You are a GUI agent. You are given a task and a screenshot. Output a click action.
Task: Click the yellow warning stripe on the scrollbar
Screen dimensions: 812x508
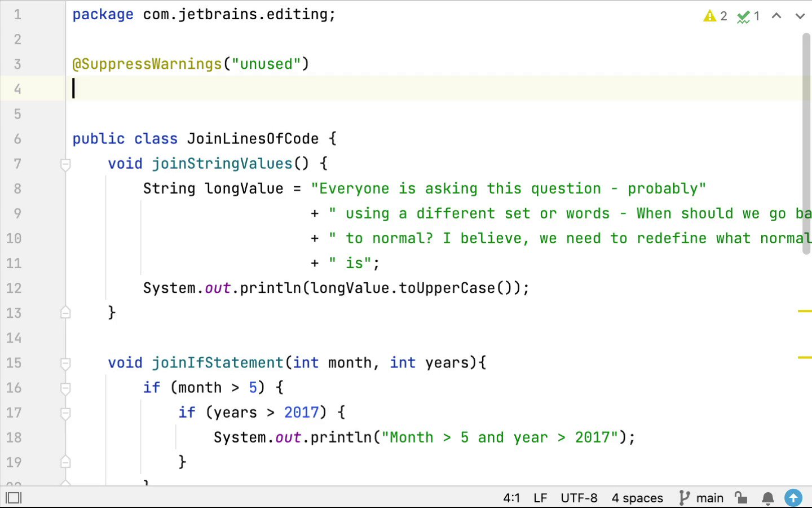[x=807, y=310]
